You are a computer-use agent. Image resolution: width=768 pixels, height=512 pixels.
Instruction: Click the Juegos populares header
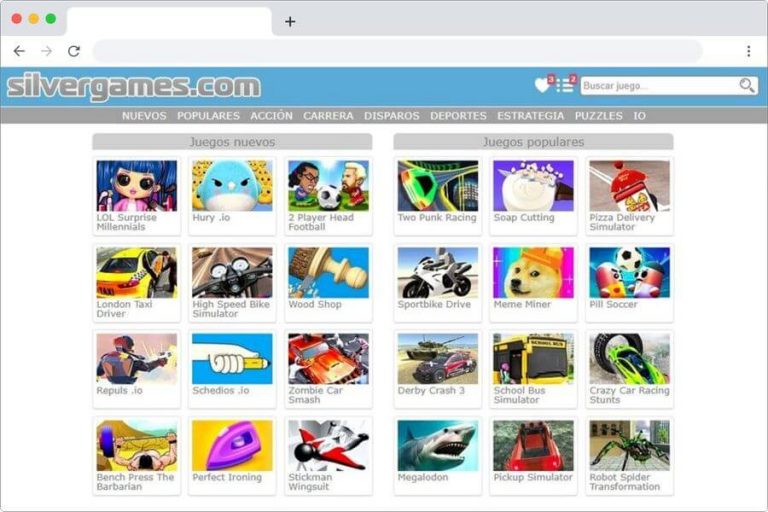click(x=533, y=142)
